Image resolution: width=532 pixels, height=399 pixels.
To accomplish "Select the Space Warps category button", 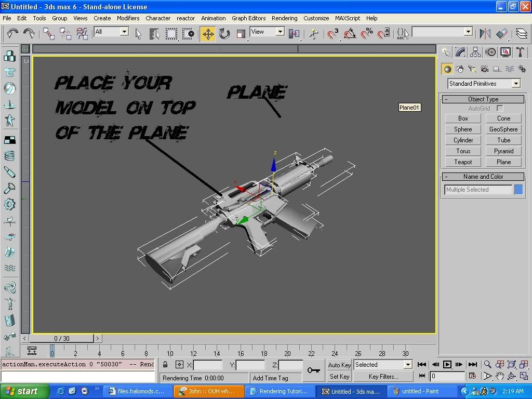I will click(x=510, y=69).
